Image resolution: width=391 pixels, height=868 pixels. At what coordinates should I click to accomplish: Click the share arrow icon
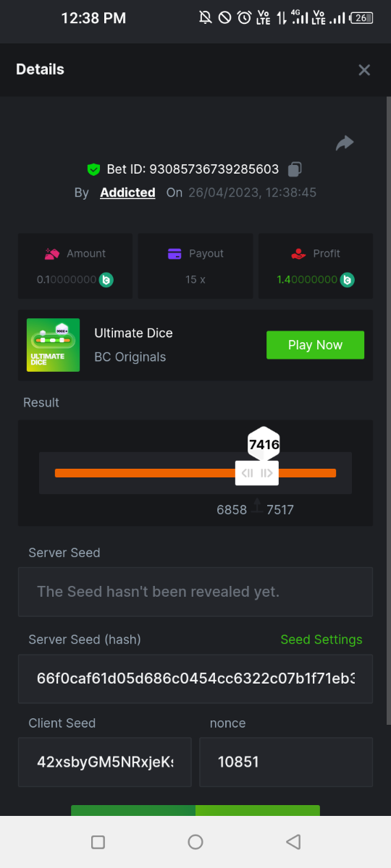pos(345,143)
